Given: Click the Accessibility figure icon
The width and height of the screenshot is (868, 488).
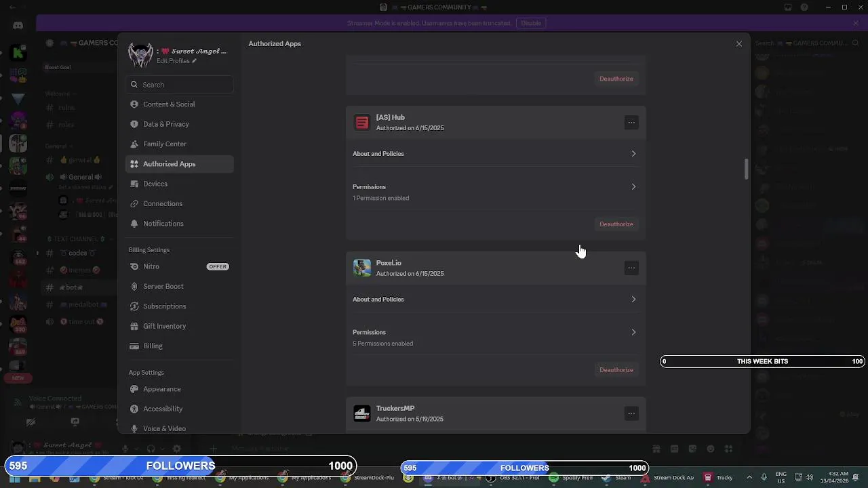Looking at the screenshot, I should [x=134, y=409].
